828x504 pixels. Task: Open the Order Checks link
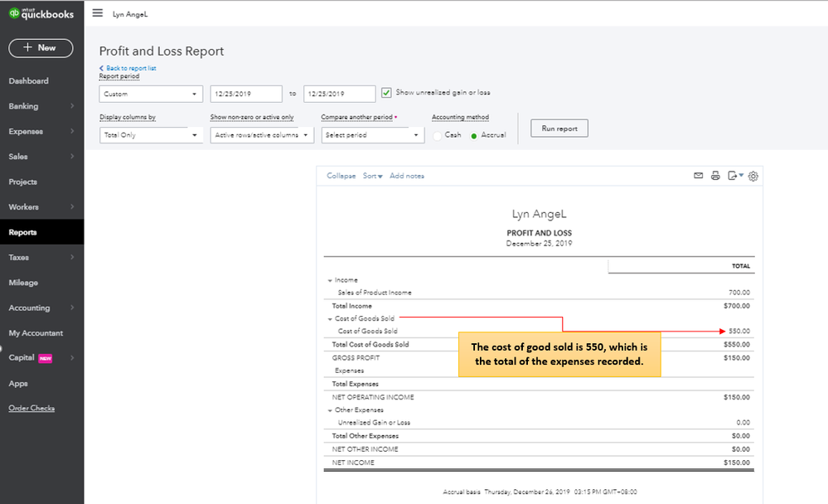point(31,408)
